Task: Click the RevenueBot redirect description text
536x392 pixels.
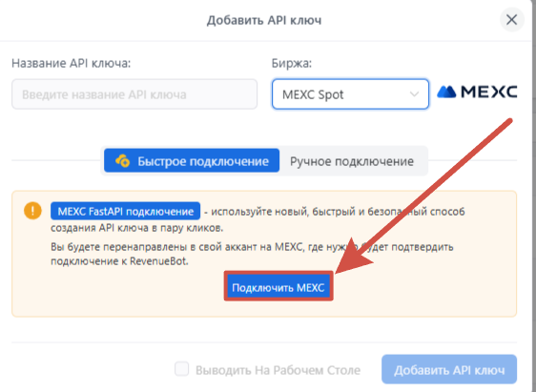Action: (x=252, y=254)
